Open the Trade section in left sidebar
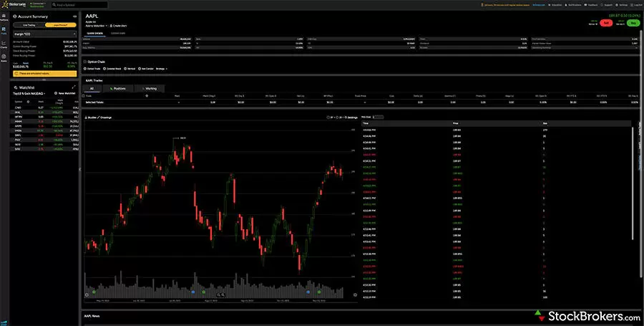The width and height of the screenshot is (644, 326). tap(4, 31)
